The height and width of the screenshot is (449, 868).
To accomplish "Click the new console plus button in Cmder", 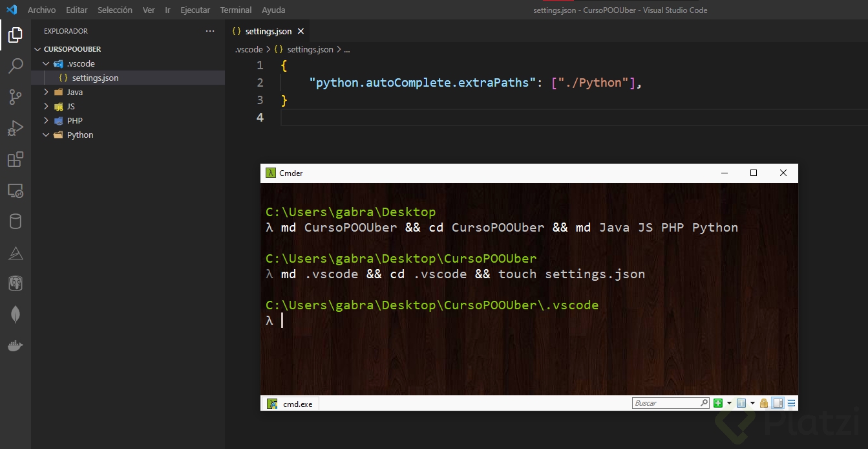I will click(717, 402).
